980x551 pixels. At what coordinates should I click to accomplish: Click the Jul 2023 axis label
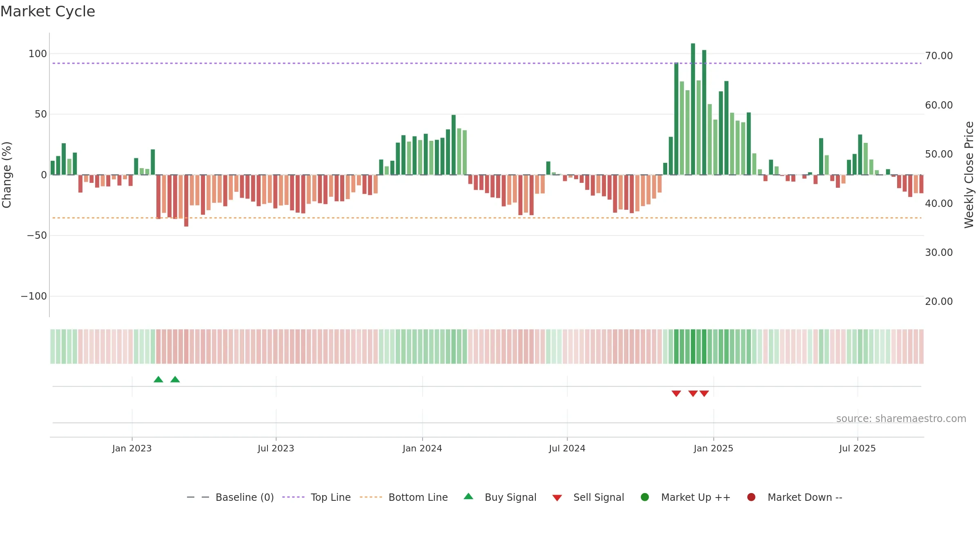(276, 449)
